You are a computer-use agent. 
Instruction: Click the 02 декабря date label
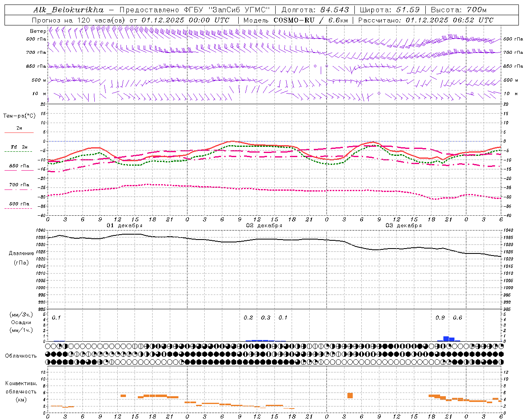[x=264, y=226]
